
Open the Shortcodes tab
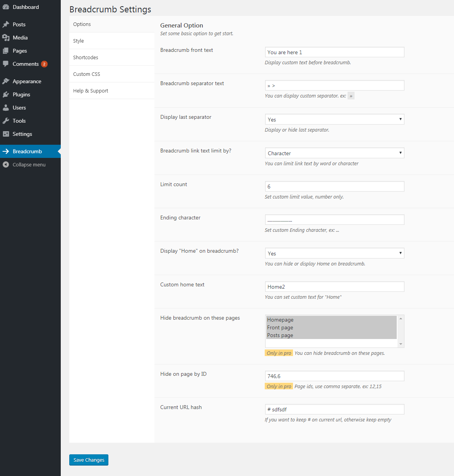point(86,57)
